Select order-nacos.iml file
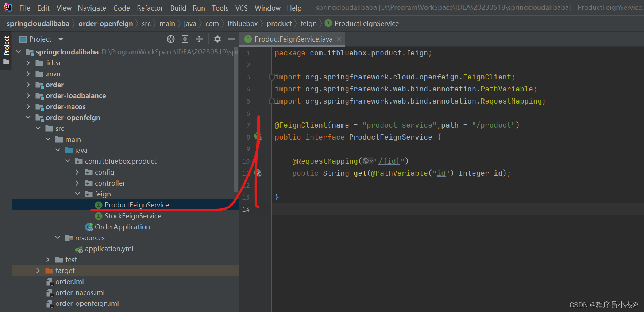Screen dimensions: 644x312 click(x=125, y=292)
